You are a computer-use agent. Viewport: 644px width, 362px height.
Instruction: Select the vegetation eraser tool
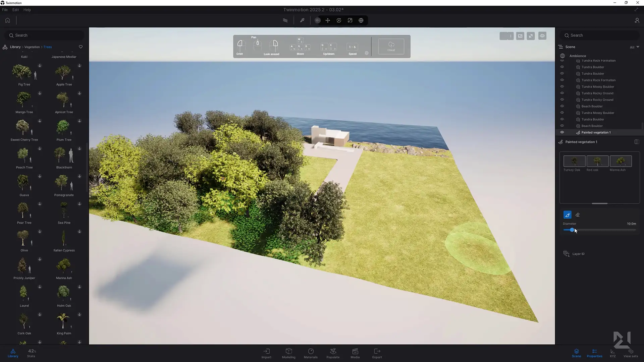pos(578,215)
